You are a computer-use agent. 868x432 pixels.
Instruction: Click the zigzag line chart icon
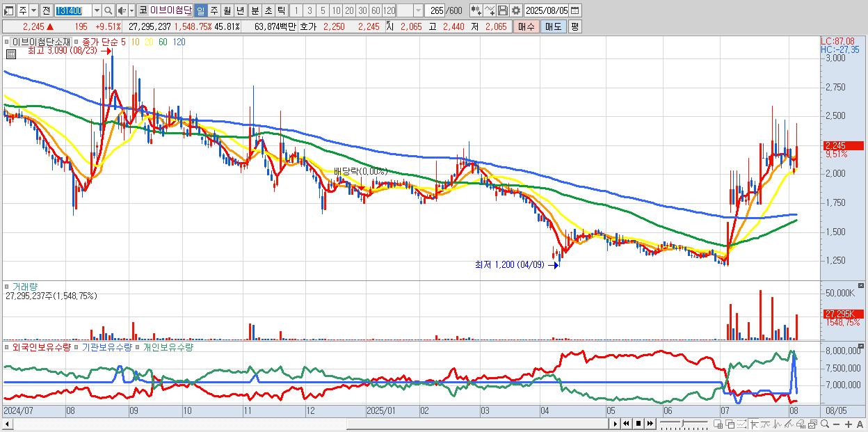pos(778,424)
